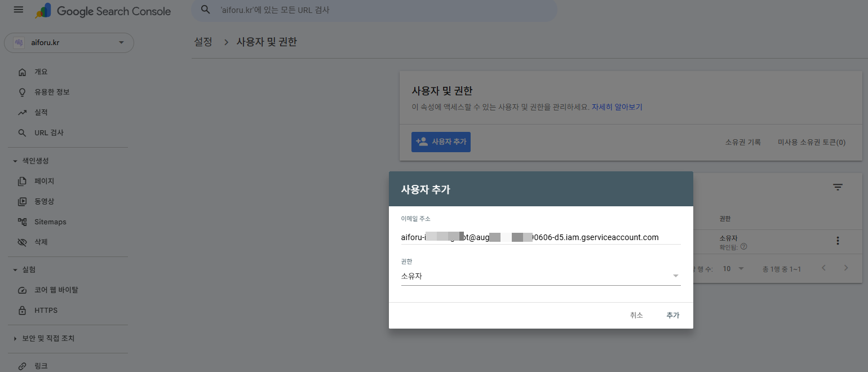
Task: Collapse the 색인생성 section
Action: 16,161
